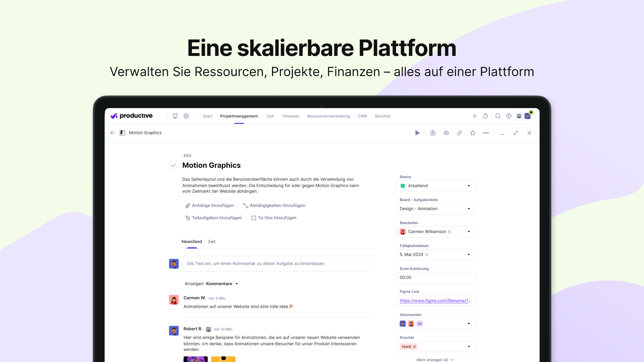Start the timer with play icon
The image size is (644, 362).
coord(417,133)
